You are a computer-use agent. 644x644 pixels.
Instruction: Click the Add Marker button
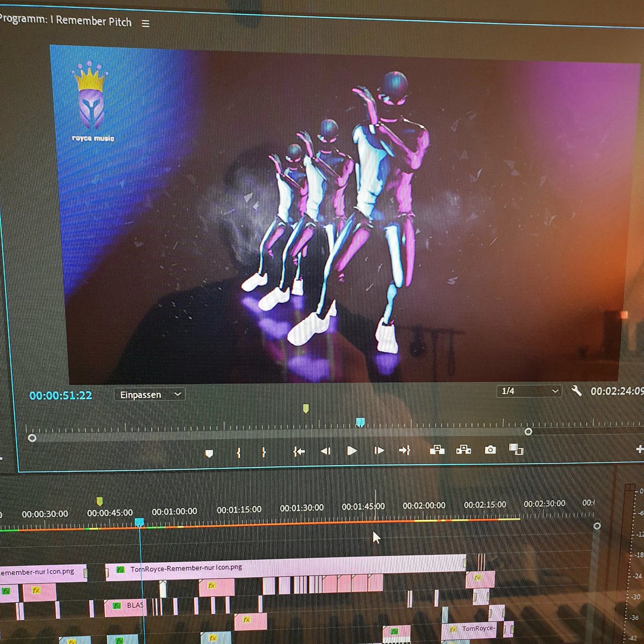tap(209, 453)
